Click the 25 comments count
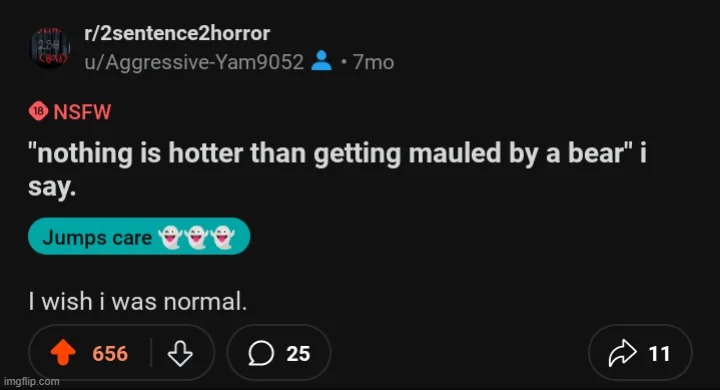Screen dimensions: 720x390 (x=298, y=353)
